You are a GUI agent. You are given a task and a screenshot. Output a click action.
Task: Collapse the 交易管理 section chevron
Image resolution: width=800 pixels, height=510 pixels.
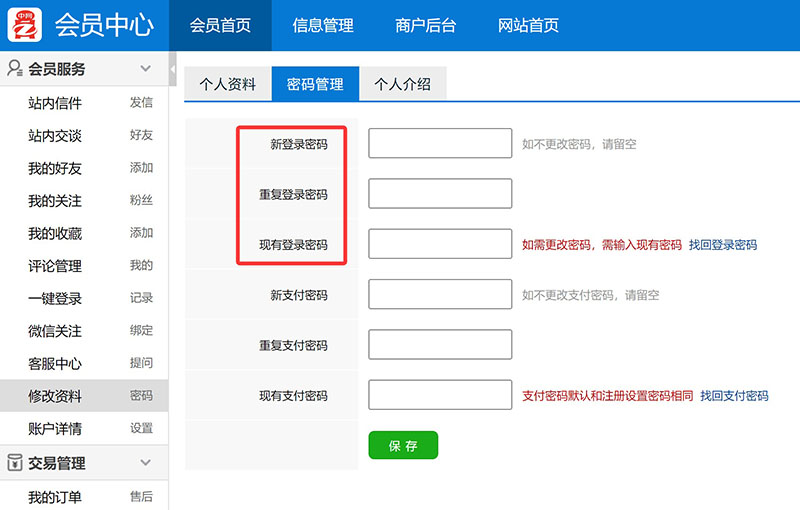click(x=145, y=463)
